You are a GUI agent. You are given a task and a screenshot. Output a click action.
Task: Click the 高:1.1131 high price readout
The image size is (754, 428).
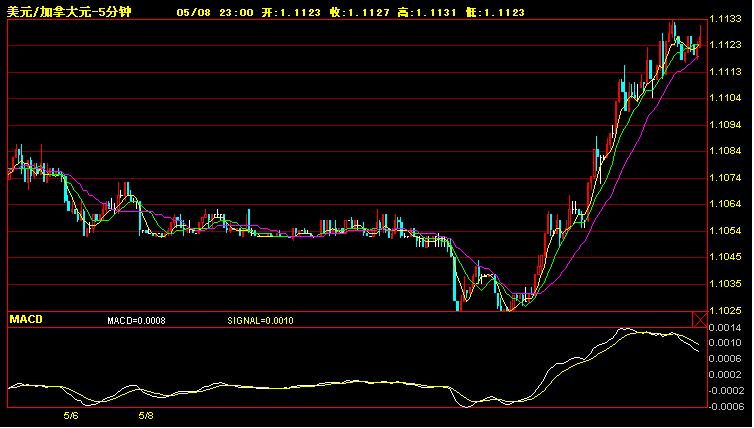click(427, 13)
